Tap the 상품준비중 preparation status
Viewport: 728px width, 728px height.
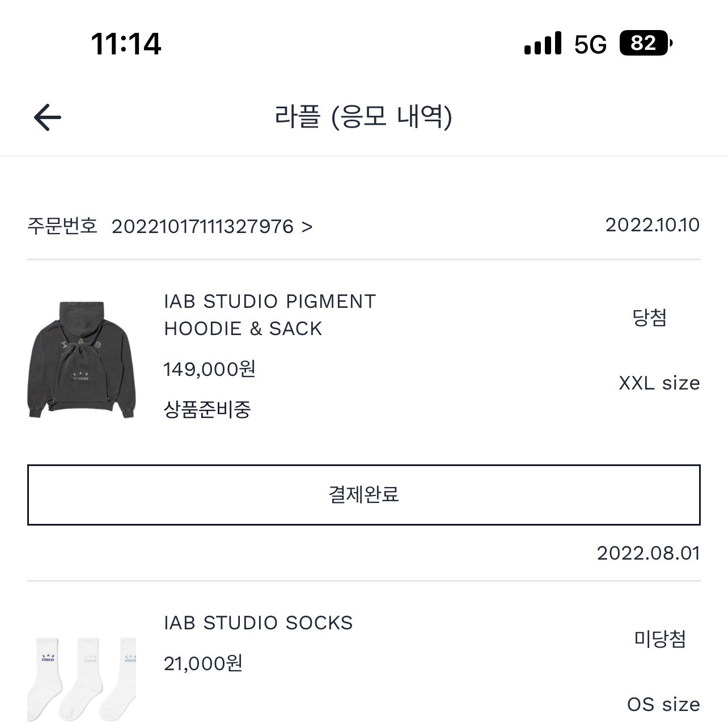pos(207,409)
